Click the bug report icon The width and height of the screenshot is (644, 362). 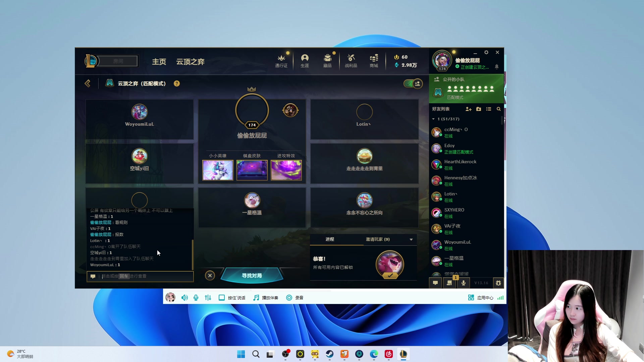click(x=498, y=283)
